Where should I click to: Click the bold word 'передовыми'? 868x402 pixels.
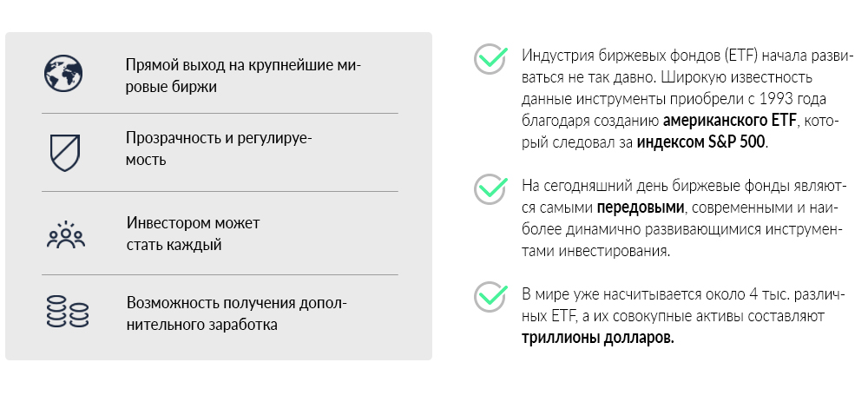pyautogui.click(x=641, y=208)
